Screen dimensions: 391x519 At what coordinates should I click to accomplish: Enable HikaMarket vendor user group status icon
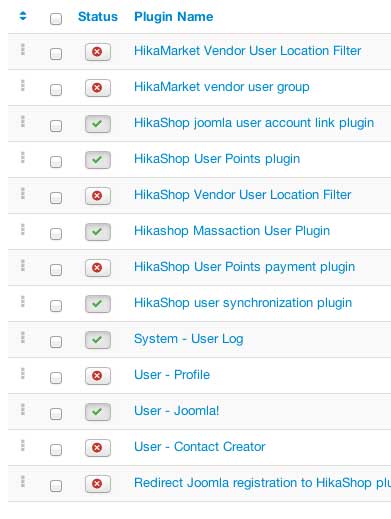point(98,88)
